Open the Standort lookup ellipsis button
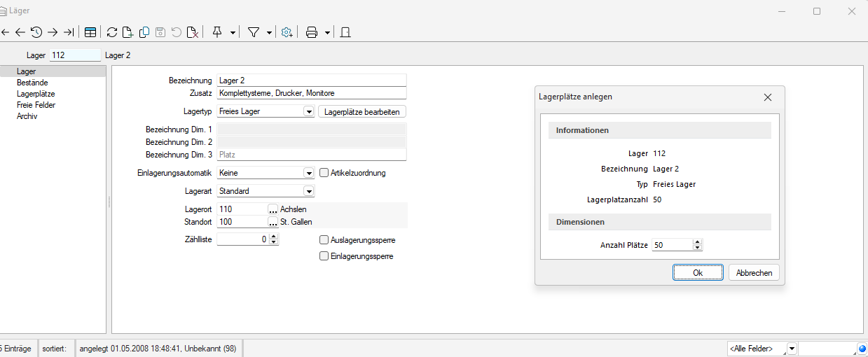Image resolution: width=868 pixels, height=357 pixels. (273, 222)
